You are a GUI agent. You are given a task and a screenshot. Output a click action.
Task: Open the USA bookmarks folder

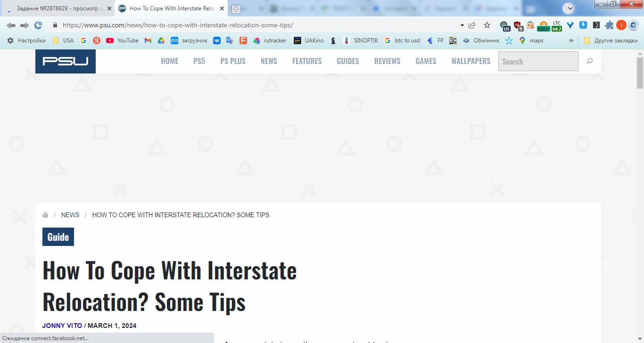(63, 41)
